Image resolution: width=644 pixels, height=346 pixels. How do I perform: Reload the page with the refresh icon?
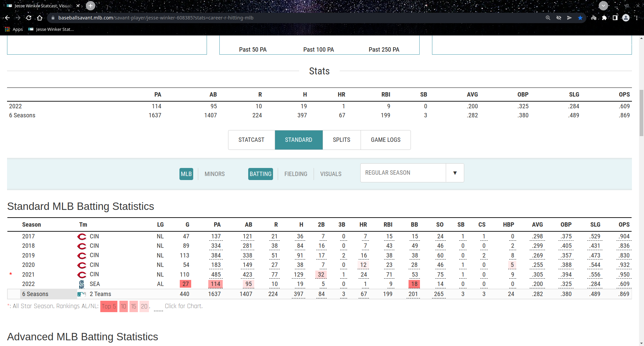(x=29, y=18)
